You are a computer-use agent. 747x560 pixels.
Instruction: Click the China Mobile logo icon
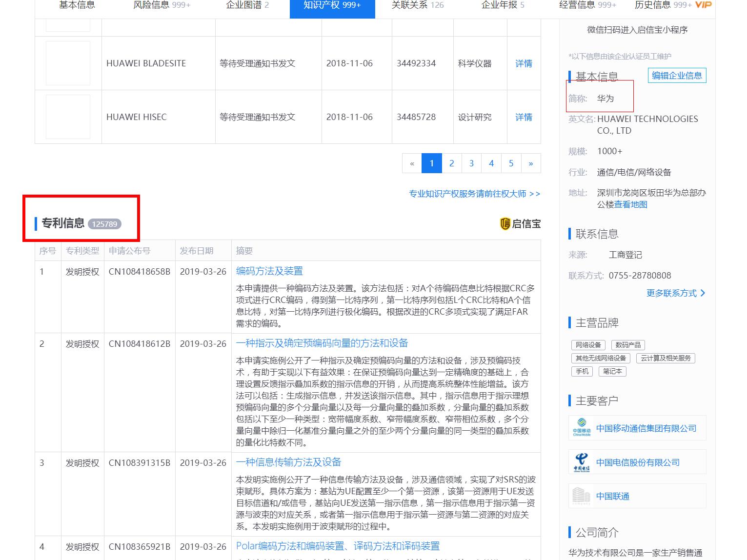582,428
